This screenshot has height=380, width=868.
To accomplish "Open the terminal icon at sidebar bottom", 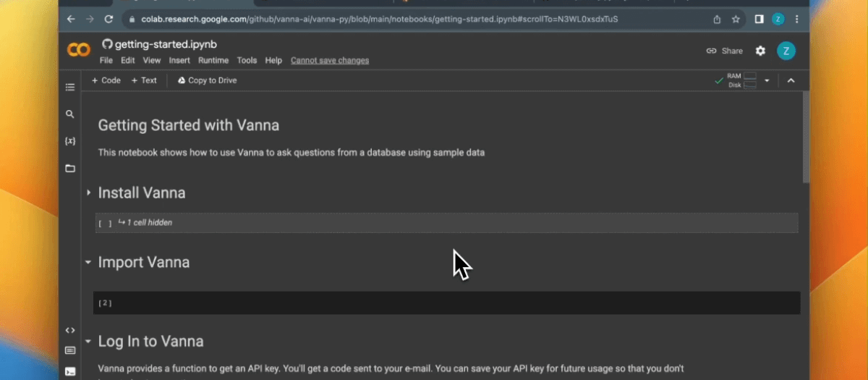I will [70, 371].
